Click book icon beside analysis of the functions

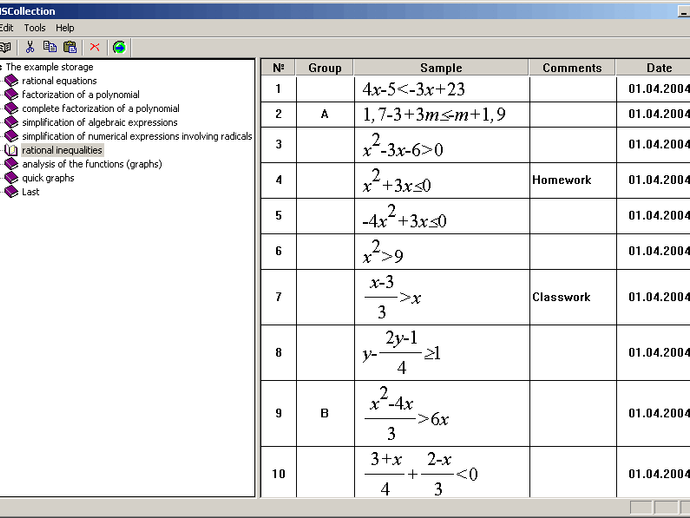point(11,164)
